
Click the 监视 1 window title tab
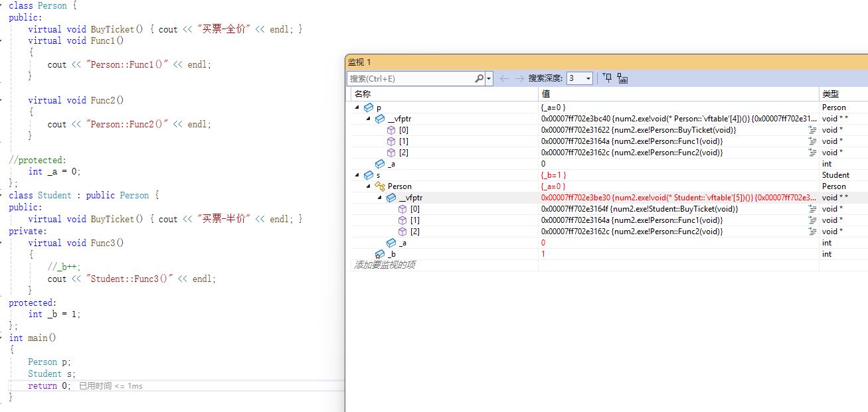[360, 62]
